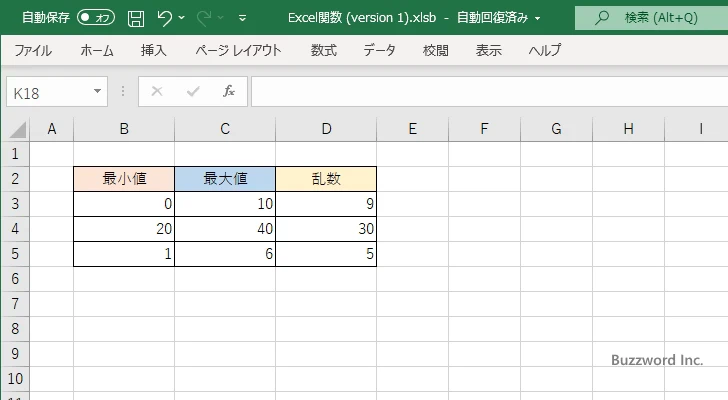
Task: Select column C header
Action: (225, 129)
